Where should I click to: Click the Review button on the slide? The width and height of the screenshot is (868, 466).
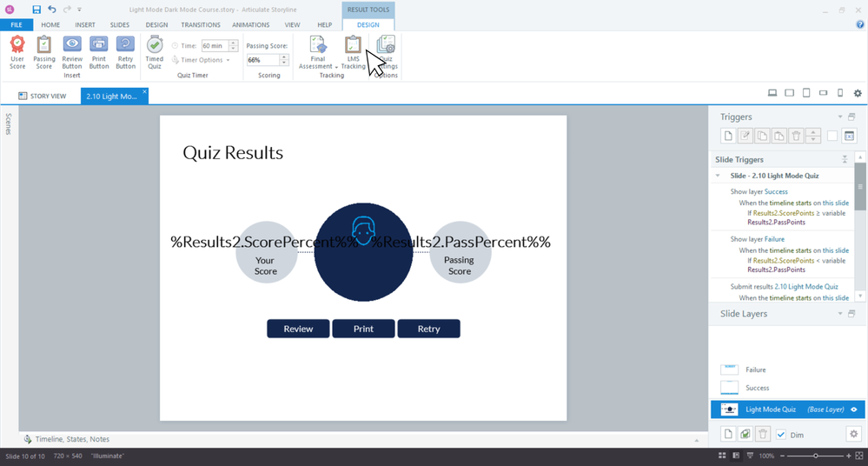(298, 329)
